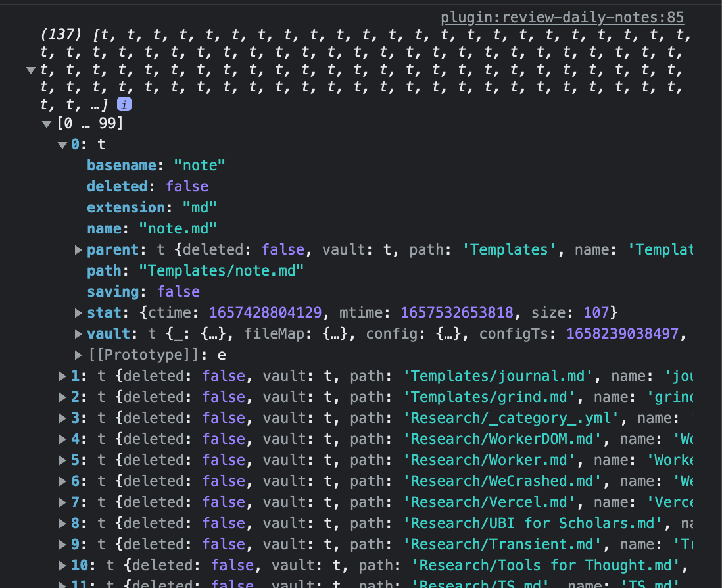This screenshot has height=588, width=722.
Task: Expand item 8 Research/UBI for Scholars.md
Action: tap(62, 524)
